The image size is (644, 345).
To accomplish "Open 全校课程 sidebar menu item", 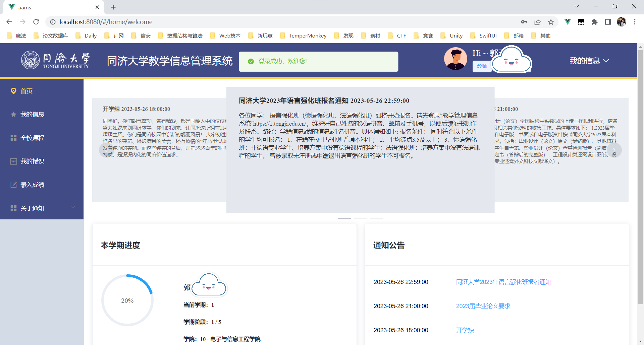I will 42,138.
